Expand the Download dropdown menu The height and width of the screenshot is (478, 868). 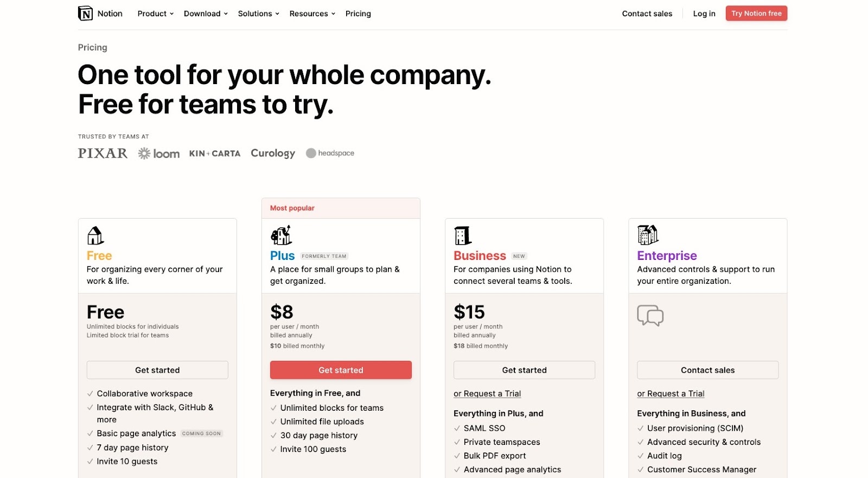click(206, 14)
